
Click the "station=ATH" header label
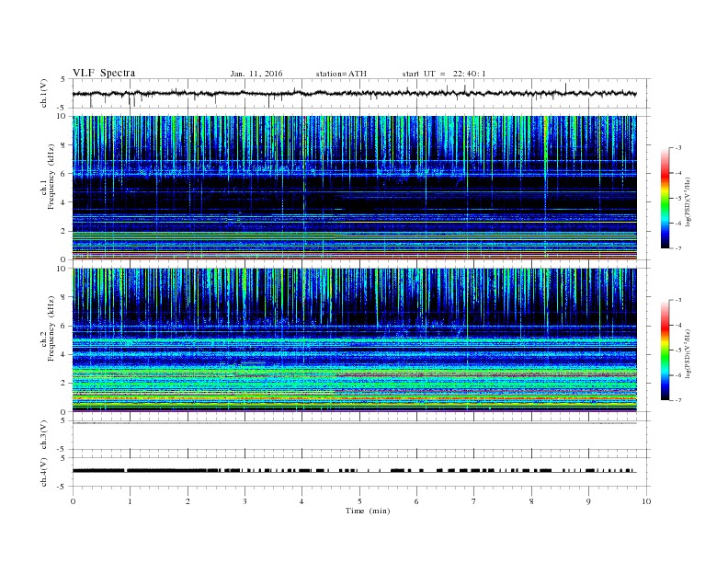tap(341, 74)
